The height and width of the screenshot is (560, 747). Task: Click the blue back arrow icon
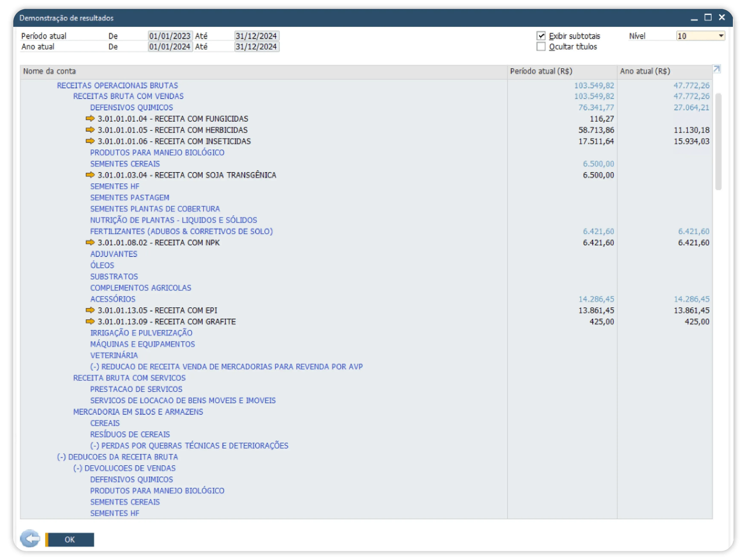[30, 538]
